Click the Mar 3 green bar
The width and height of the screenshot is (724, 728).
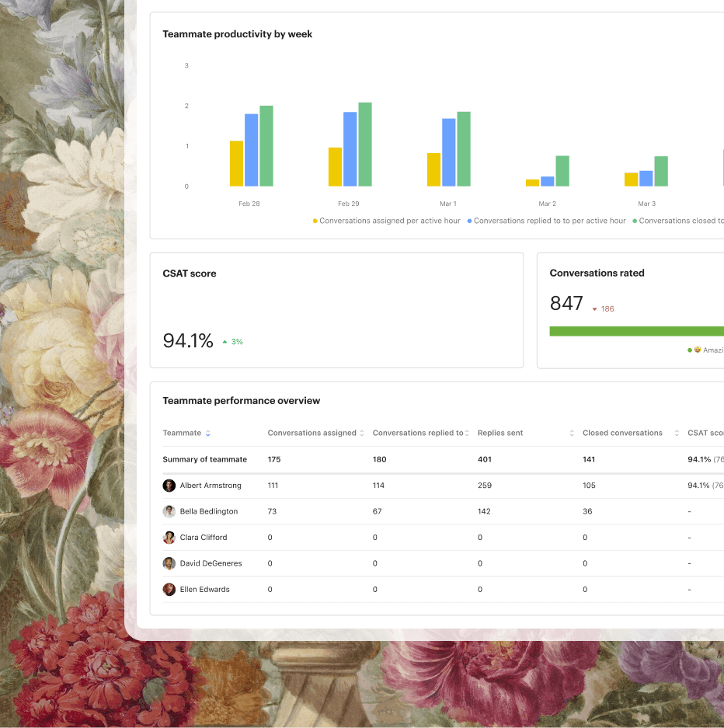tap(661, 172)
